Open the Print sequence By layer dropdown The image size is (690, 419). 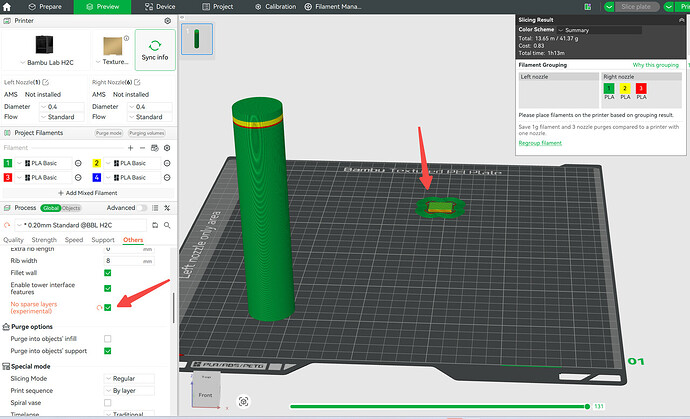[129, 391]
